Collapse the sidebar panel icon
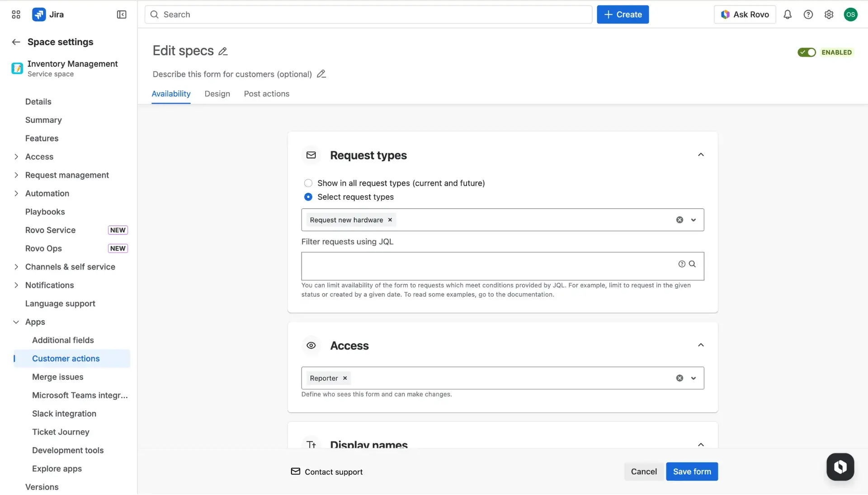Screen dimensions: 868x495 121,14
